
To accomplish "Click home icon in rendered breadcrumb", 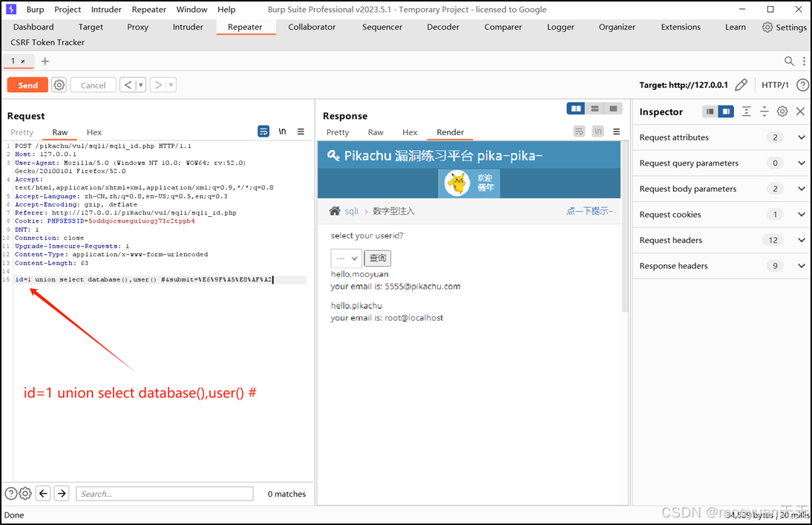I will point(335,211).
